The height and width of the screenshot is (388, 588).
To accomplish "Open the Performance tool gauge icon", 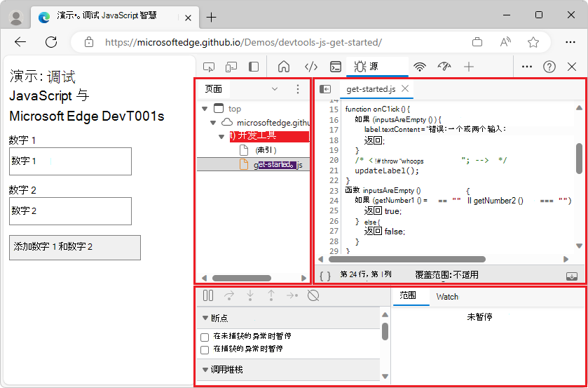I will 444,67.
